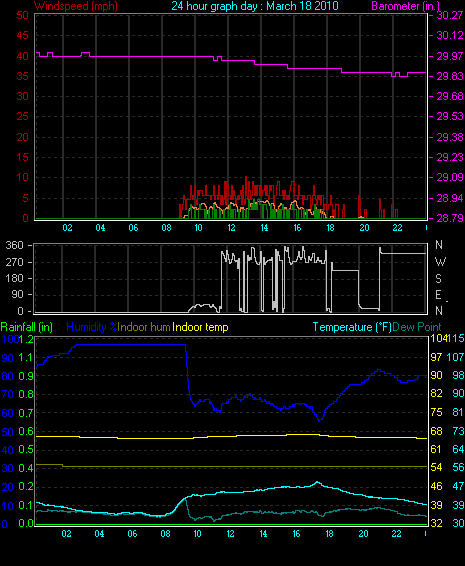Viewport: 465px width, 566px height.
Task: Click the indoor temp axis value 46
Action: pos(436,486)
